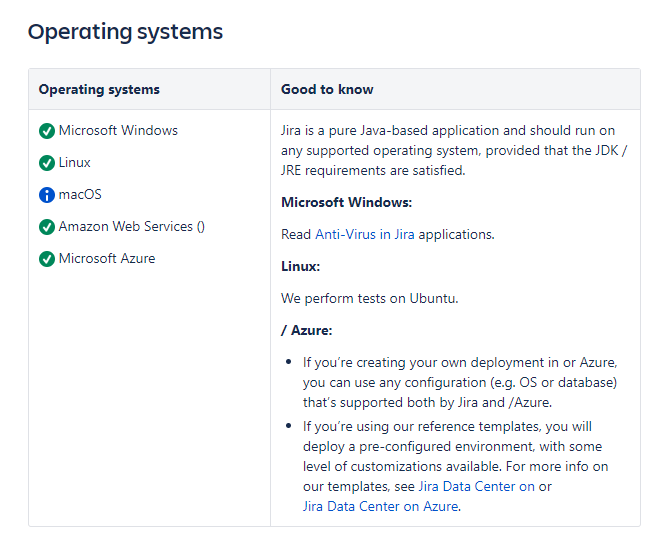Click the bold "Linux:" subheading
657x549 pixels.
pyautogui.click(x=300, y=266)
